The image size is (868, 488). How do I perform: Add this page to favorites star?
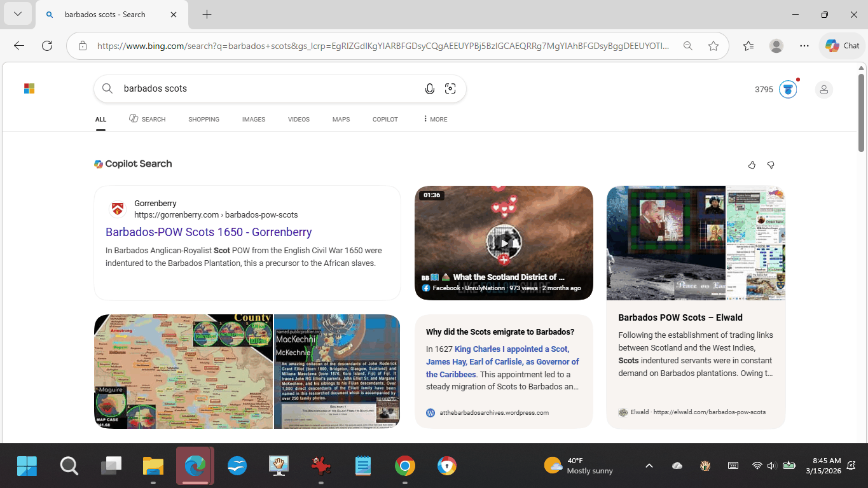pos(713,46)
